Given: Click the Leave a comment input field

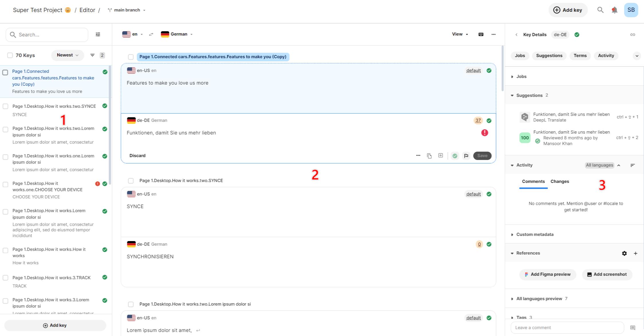Looking at the screenshot, I should (x=567, y=327).
